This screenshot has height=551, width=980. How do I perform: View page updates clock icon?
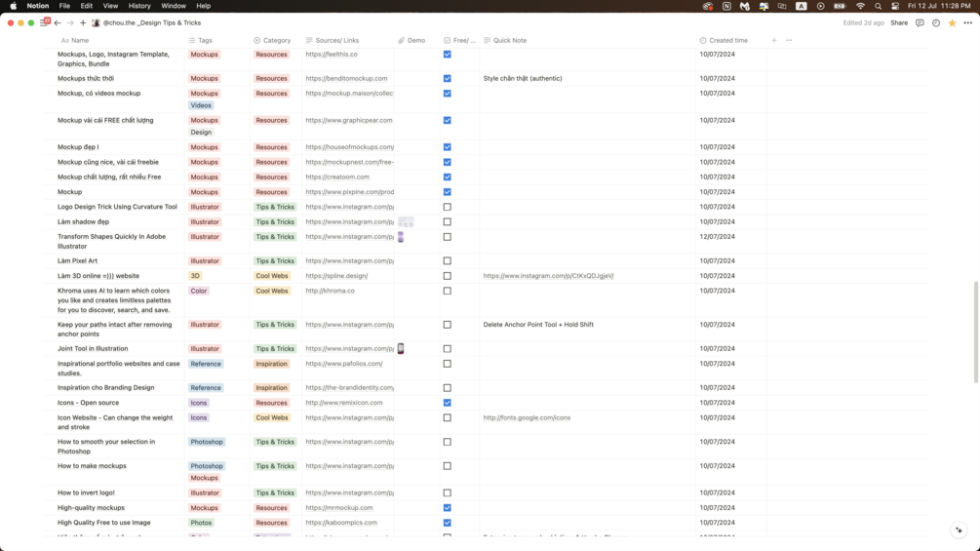click(935, 22)
